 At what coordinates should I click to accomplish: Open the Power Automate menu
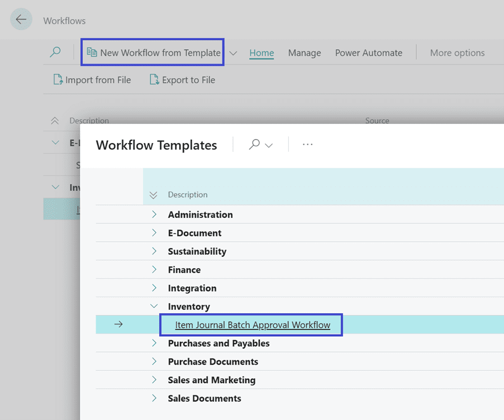(368, 53)
